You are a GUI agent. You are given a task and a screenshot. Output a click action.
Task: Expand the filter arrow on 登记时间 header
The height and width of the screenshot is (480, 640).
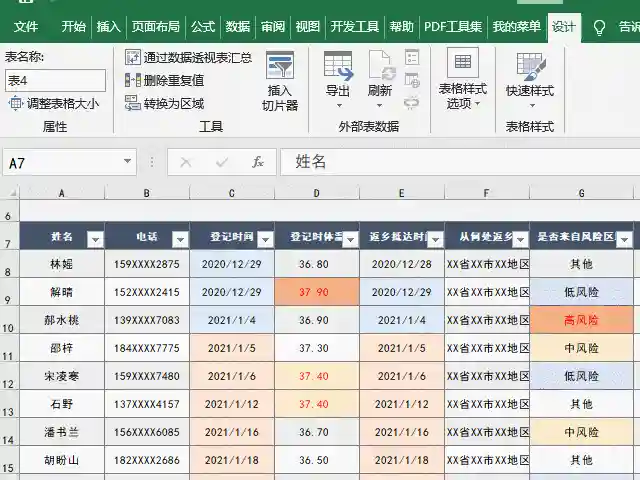(x=265, y=238)
